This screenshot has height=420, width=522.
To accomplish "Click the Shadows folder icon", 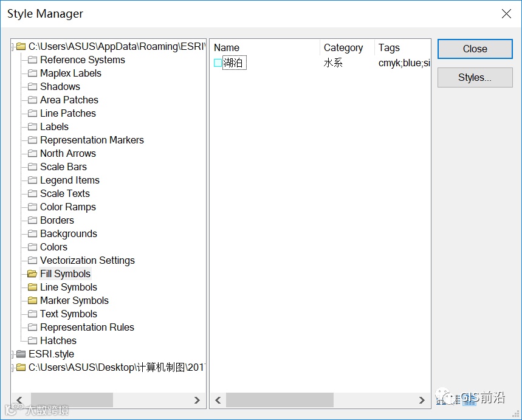I will tap(32, 86).
